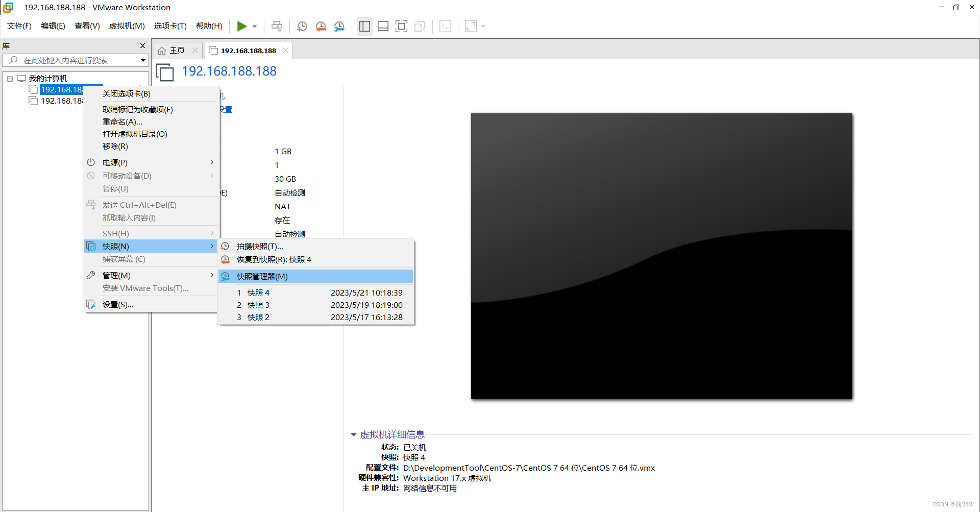Choose 设置(S)... from context menu
Viewport: 980px width, 512px height.
[152, 305]
